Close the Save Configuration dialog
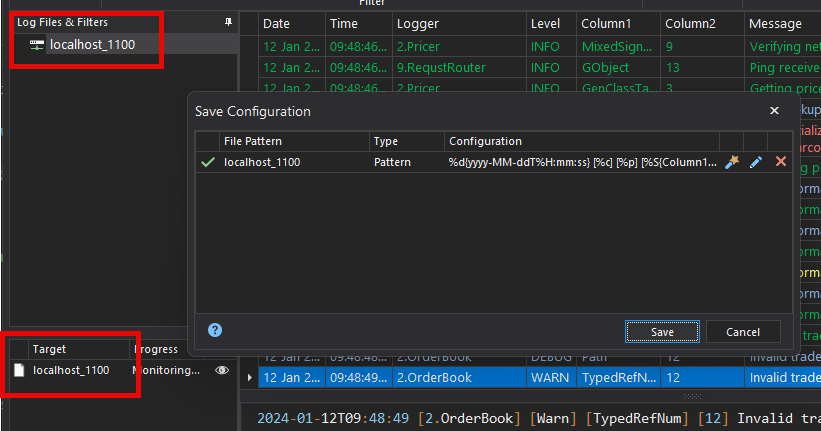This screenshot has width=821, height=431. tap(774, 110)
